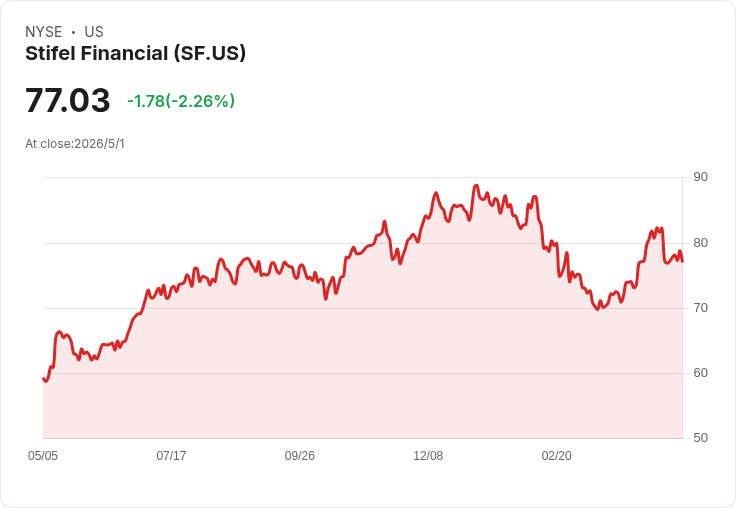Select the 02/20 date axis label
The height and width of the screenshot is (508, 736).
[x=557, y=456]
